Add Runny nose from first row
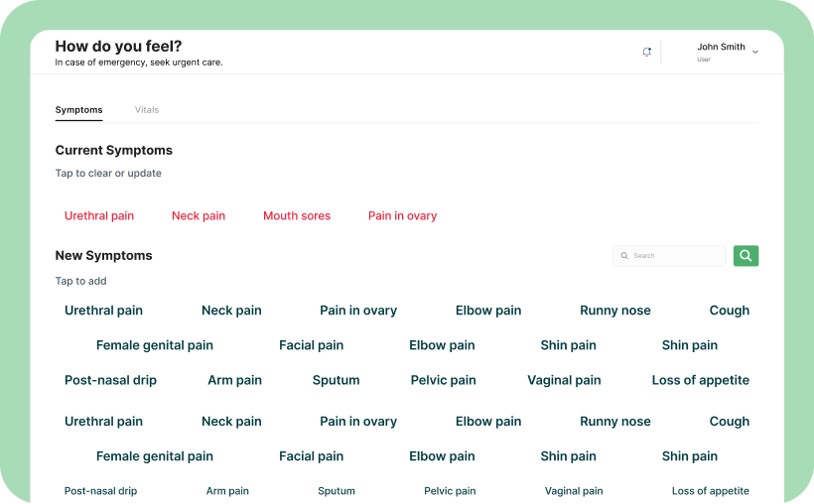 coord(615,311)
